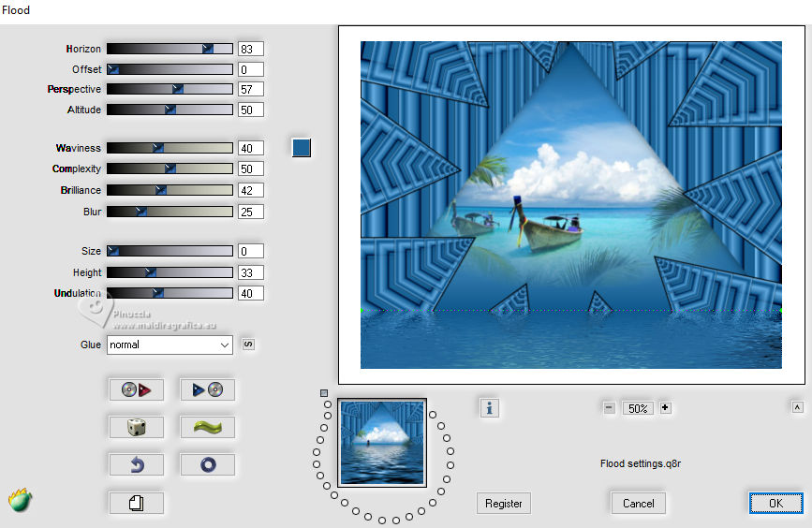The width and height of the screenshot is (812, 528).
Task: Open the blue water color swatch
Action: tap(302, 148)
